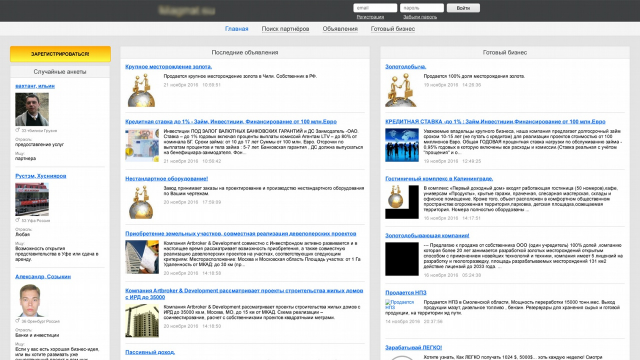Open profile link вахтанг, ильин
This screenshot has width=640, height=360.
tap(35, 86)
